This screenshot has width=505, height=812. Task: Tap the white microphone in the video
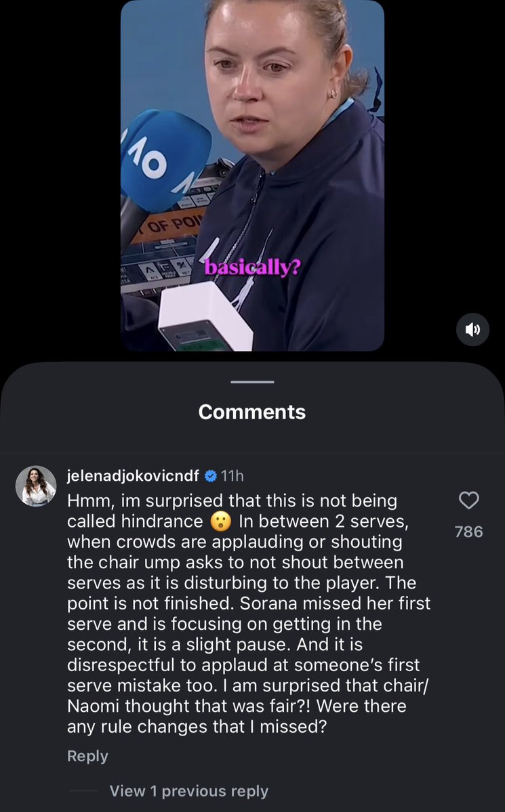point(205,317)
